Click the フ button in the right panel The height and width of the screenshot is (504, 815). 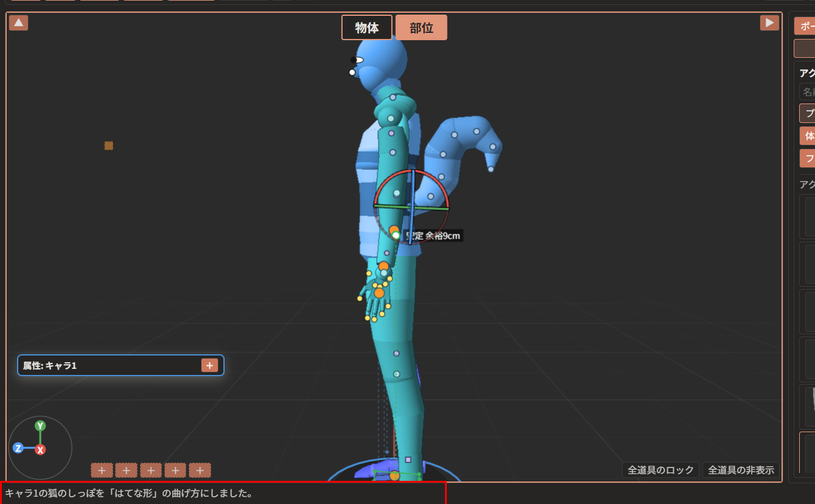808,158
